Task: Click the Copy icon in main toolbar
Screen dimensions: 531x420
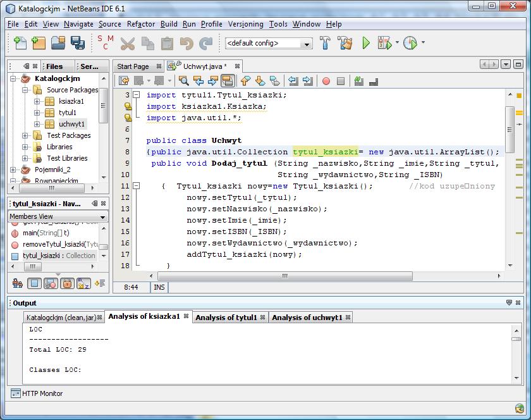Action: pyautogui.click(x=148, y=44)
